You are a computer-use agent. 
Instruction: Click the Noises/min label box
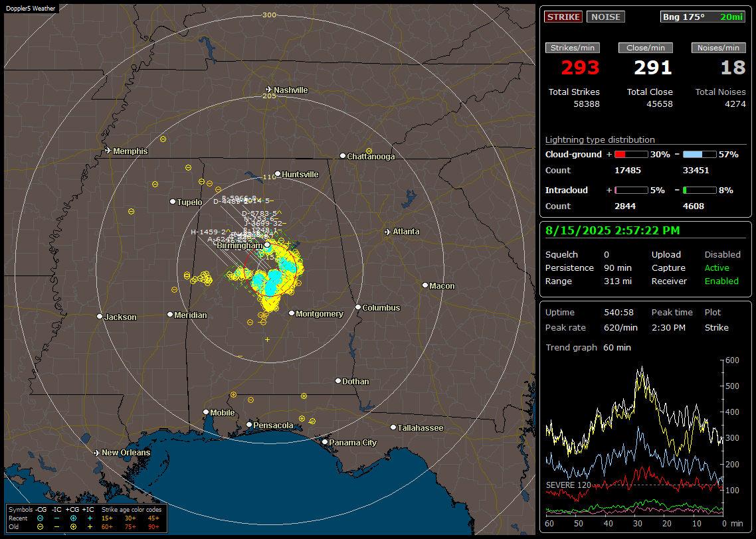click(718, 48)
